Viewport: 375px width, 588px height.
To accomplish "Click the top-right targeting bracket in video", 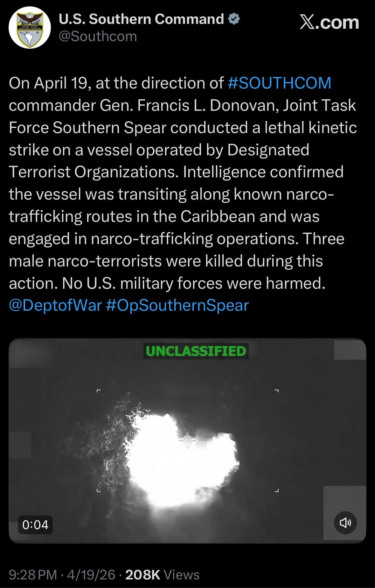I will pyautogui.click(x=277, y=391).
